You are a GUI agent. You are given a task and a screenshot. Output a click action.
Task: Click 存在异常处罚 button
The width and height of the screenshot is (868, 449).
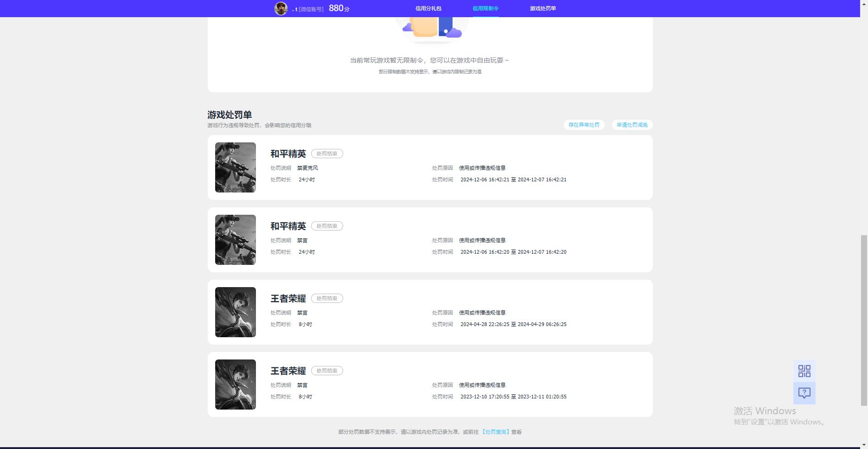(584, 125)
